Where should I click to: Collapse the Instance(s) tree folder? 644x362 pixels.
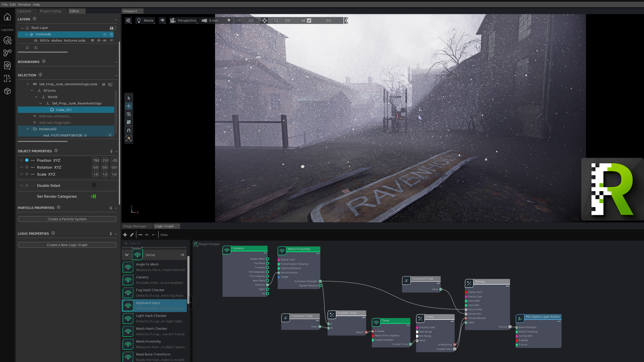(28, 129)
